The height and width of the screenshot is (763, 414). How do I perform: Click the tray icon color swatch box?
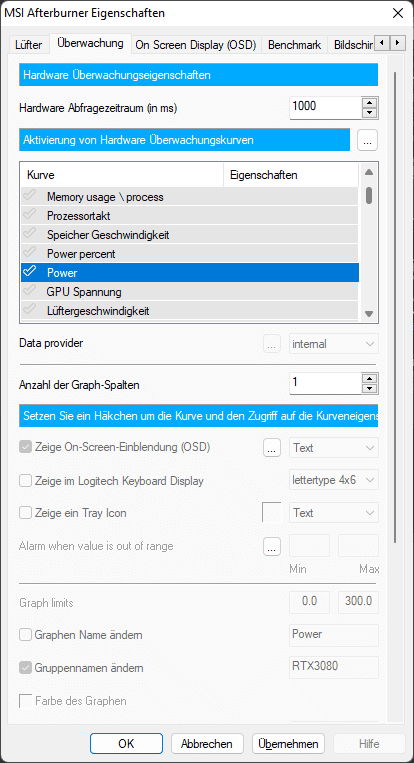point(271,513)
